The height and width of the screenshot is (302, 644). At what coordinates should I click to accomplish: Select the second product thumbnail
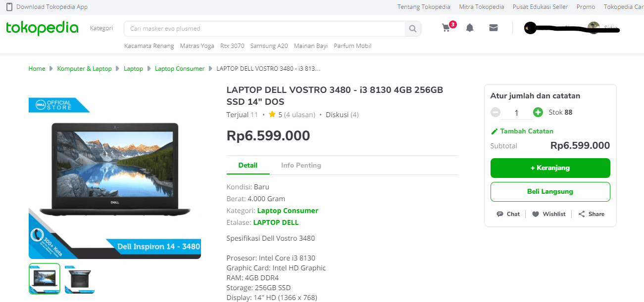(80, 279)
